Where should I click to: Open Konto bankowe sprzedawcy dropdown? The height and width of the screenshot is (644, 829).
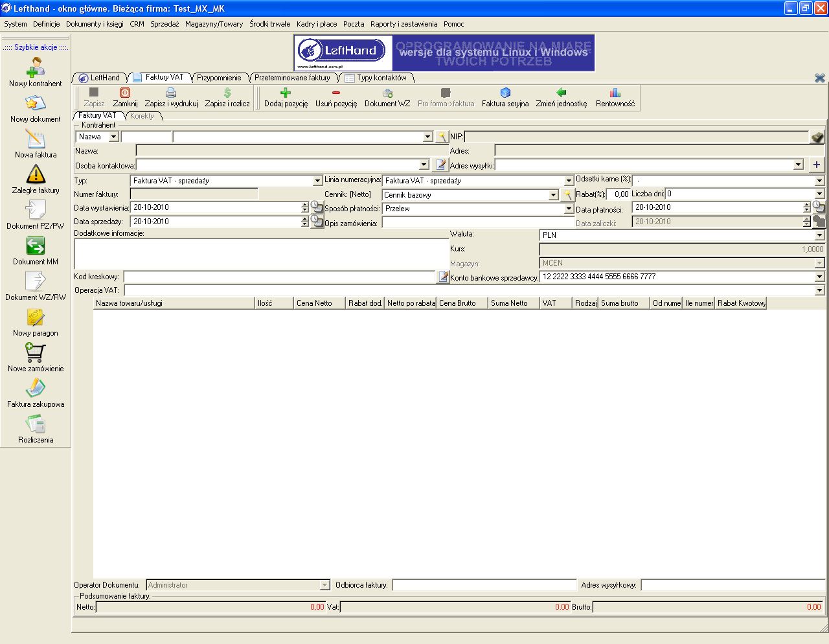[x=819, y=277]
